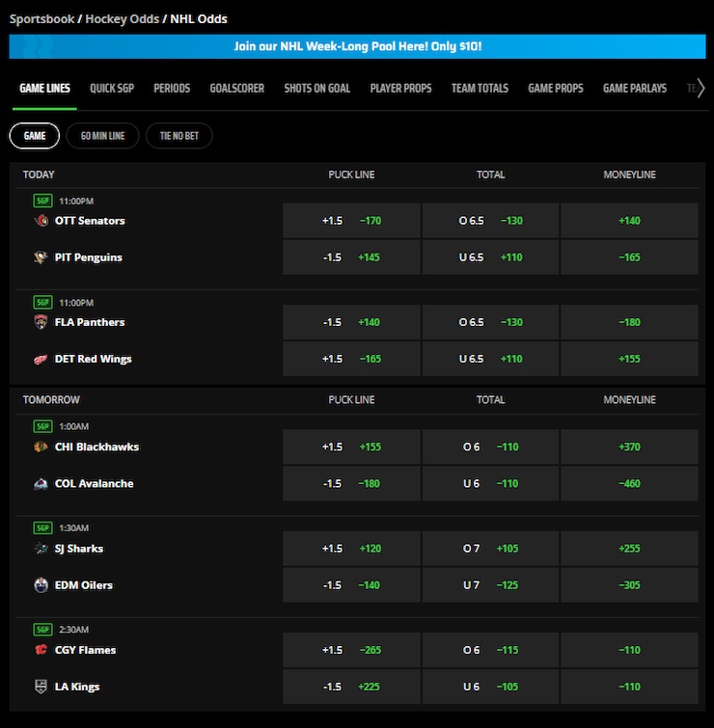Bet COL Avalanche moneyline -460
The width and height of the screenshot is (714, 728).
click(629, 483)
